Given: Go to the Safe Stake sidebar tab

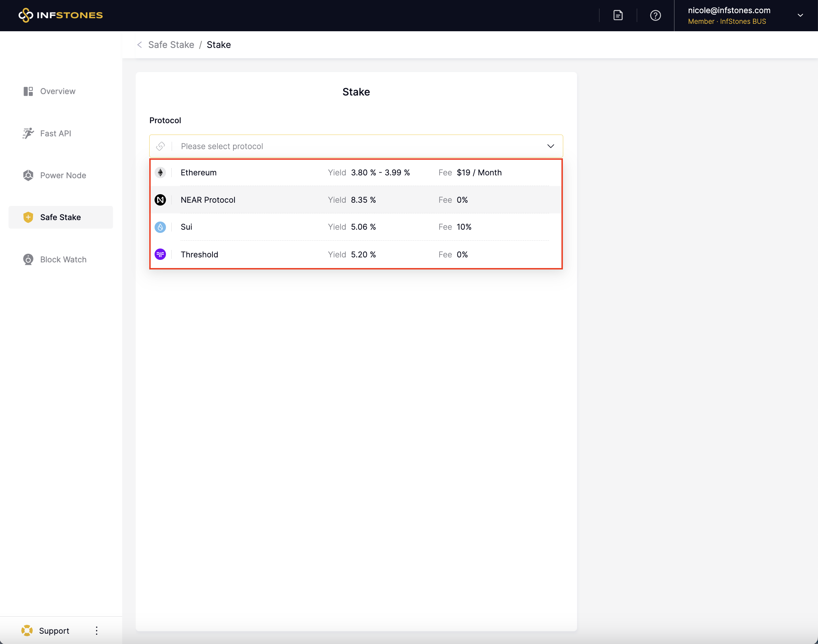Looking at the screenshot, I should [61, 217].
